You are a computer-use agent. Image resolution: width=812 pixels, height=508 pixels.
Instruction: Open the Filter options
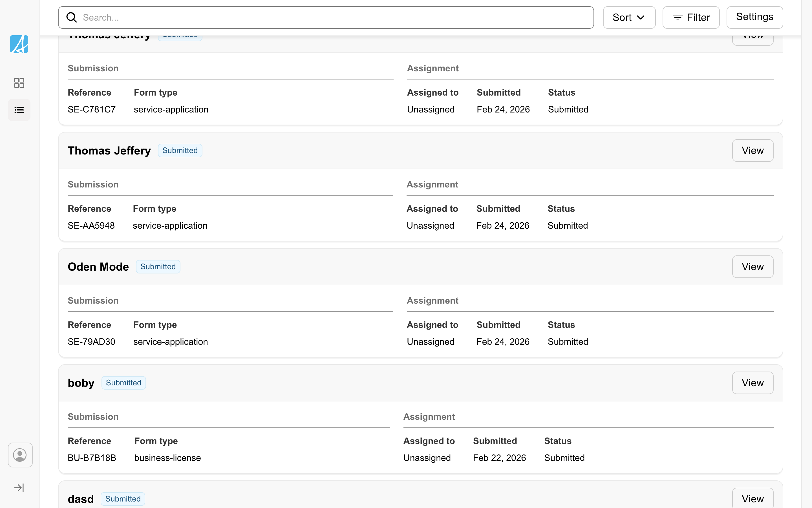click(691, 17)
